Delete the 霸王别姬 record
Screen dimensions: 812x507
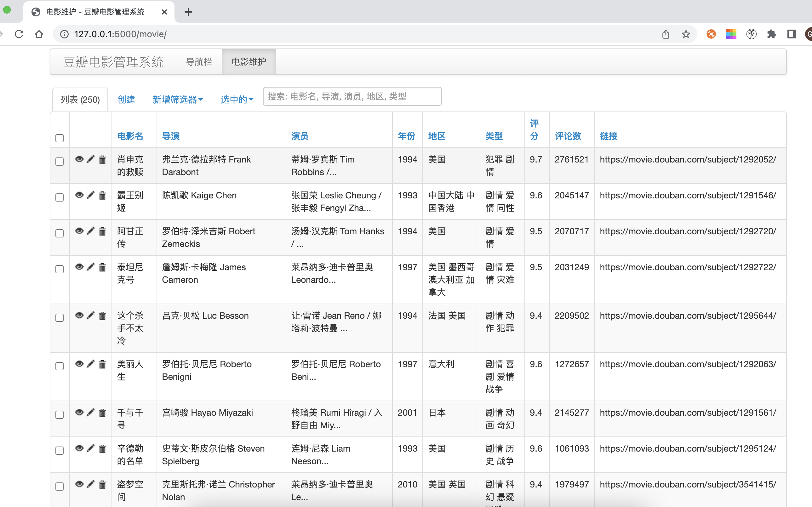click(x=102, y=196)
